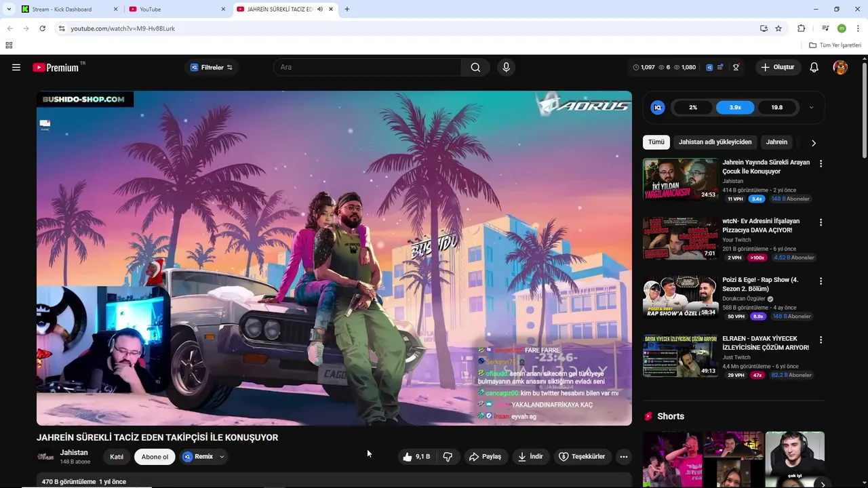Open the tab search dropdown arrow

[x=9, y=9]
